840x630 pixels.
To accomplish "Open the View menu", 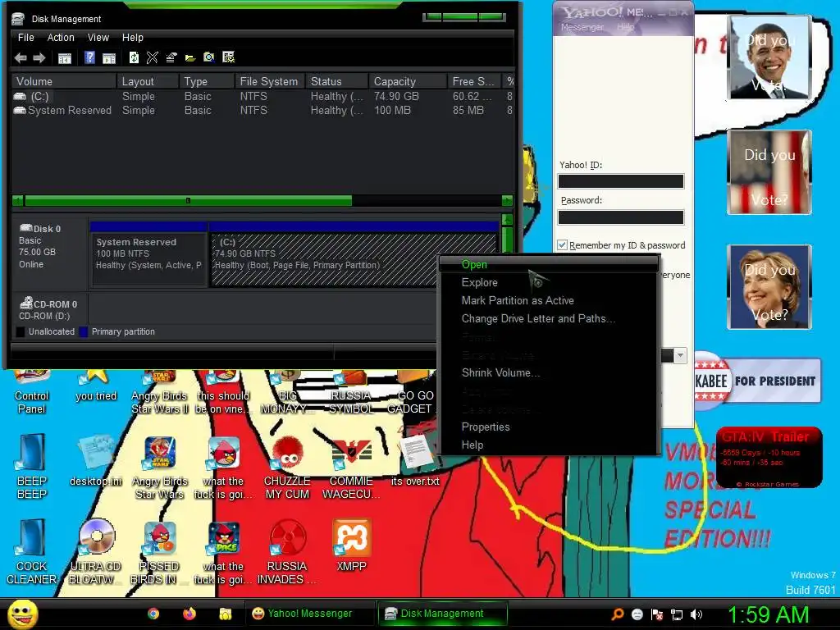I will pyautogui.click(x=98, y=38).
